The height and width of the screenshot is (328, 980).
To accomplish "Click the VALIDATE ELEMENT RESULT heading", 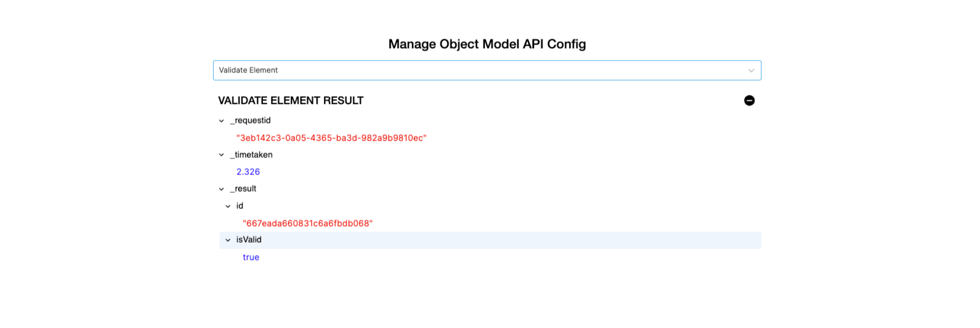I will pos(291,101).
